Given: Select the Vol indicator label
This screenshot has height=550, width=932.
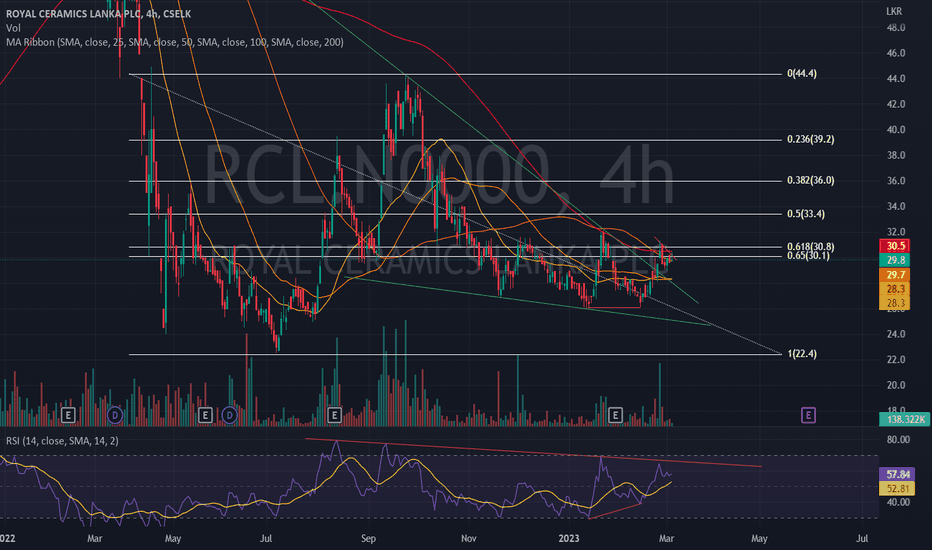Looking at the screenshot, I should (13, 28).
